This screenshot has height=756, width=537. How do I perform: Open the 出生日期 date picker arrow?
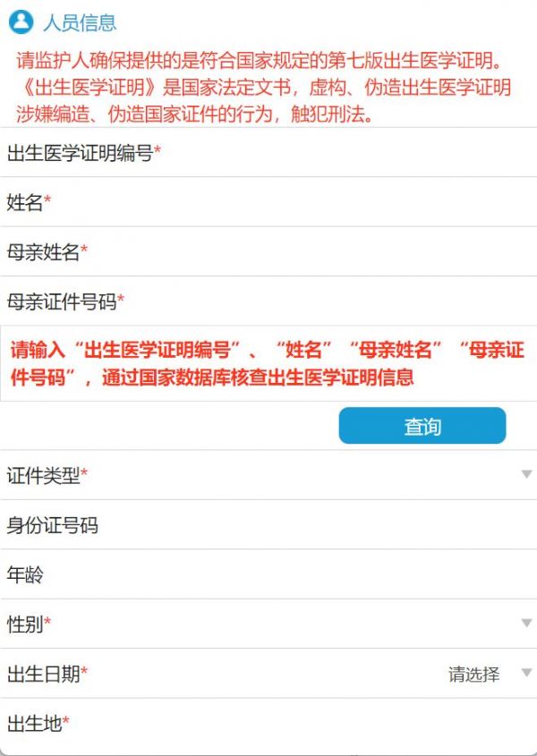click(526, 673)
